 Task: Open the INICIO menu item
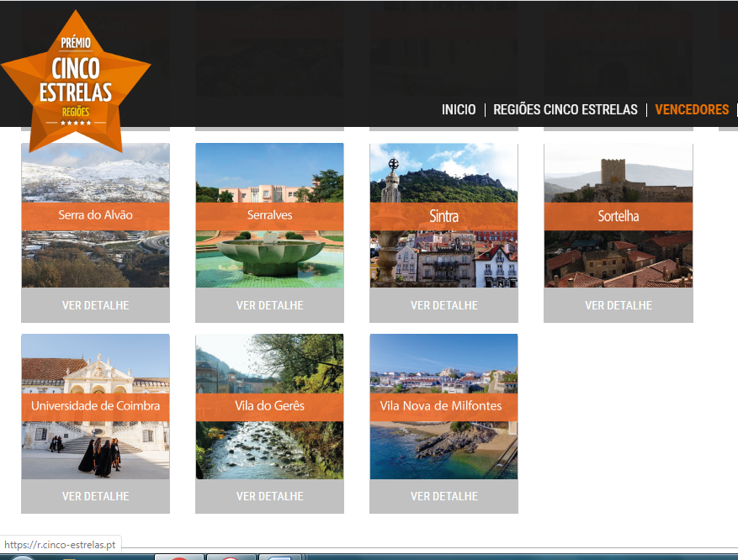pos(459,110)
